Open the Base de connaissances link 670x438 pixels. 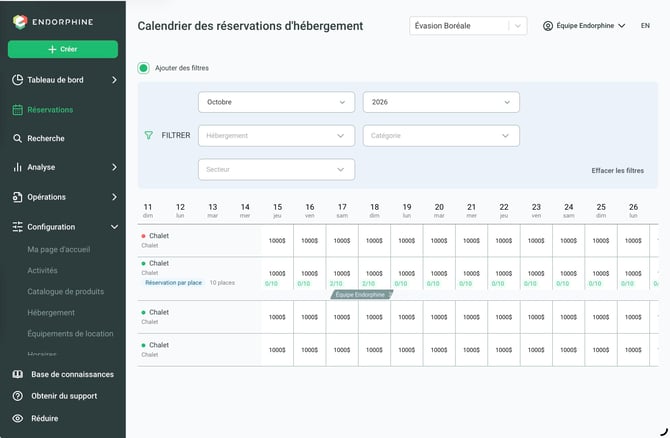tap(72, 374)
